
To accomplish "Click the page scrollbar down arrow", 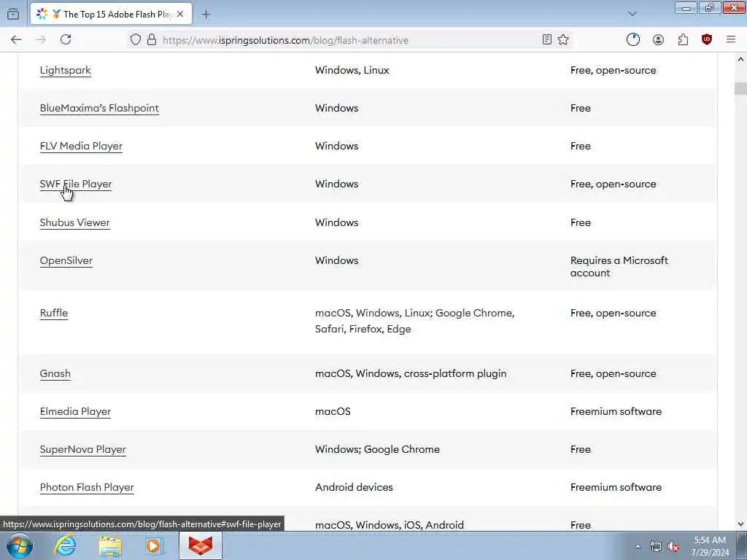I will pos(740,524).
